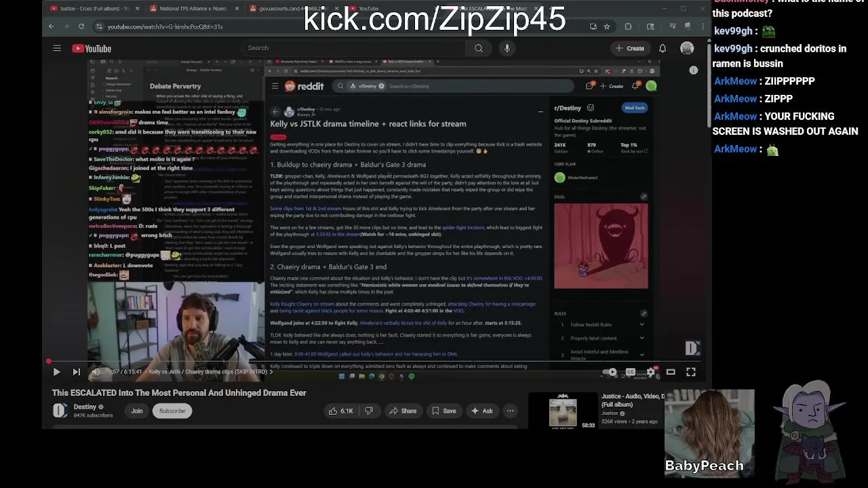Image resolution: width=868 pixels, height=488 pixels.
Task: Remove the r/Destiny search filter chip
Action: 381,86
